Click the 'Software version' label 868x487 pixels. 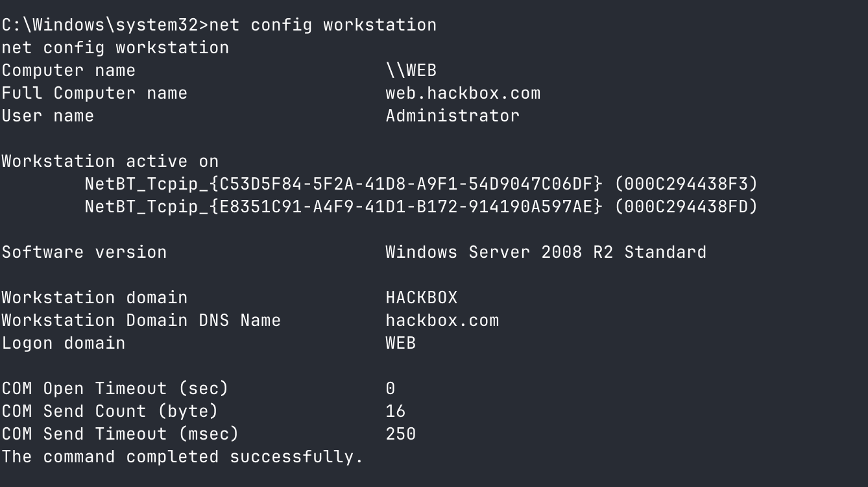(84, 252)
